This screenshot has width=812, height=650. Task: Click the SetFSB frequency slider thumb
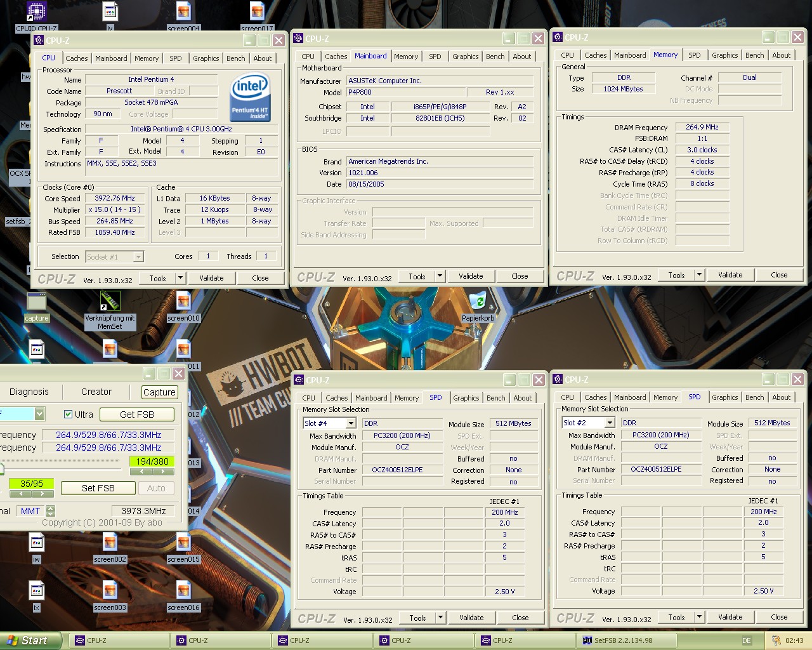click(1, 469)
